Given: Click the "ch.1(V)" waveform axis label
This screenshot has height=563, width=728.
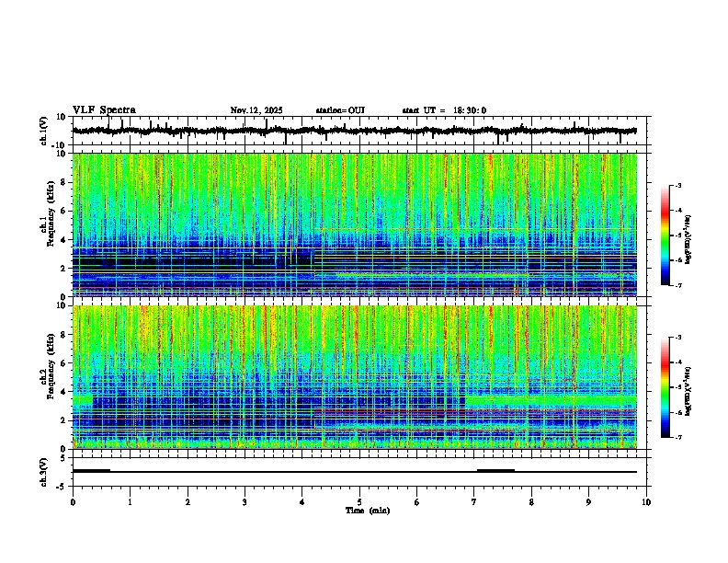Looking at the screenshot, I should tap(44, 131).
